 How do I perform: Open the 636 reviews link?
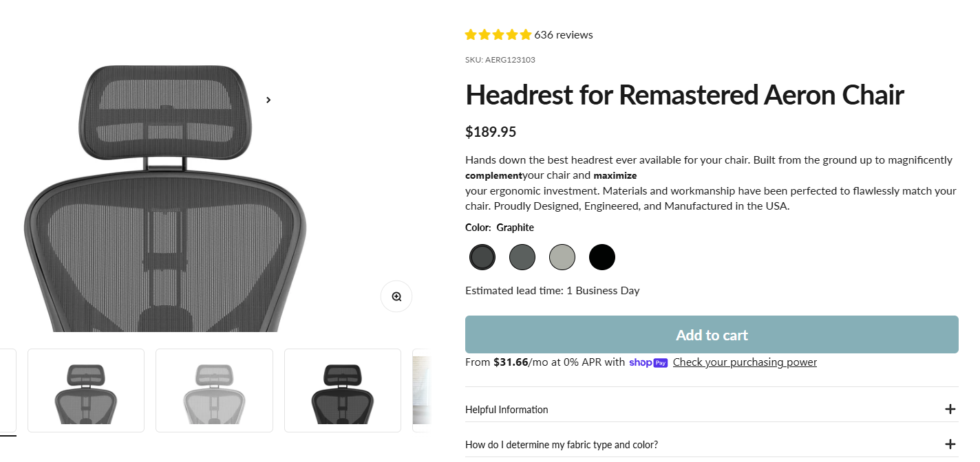click(x=563, y=34)
